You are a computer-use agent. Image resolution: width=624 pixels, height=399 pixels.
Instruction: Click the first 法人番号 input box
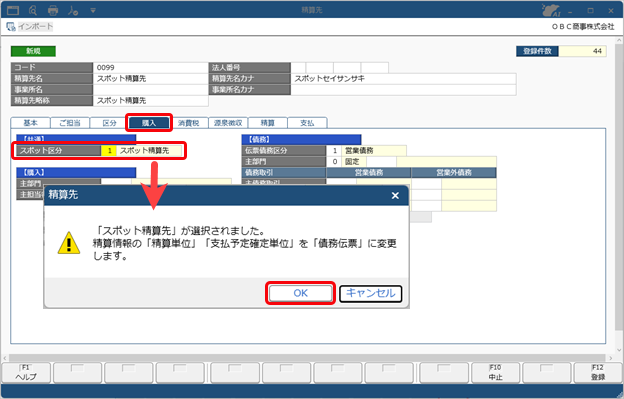pos(298,68)
